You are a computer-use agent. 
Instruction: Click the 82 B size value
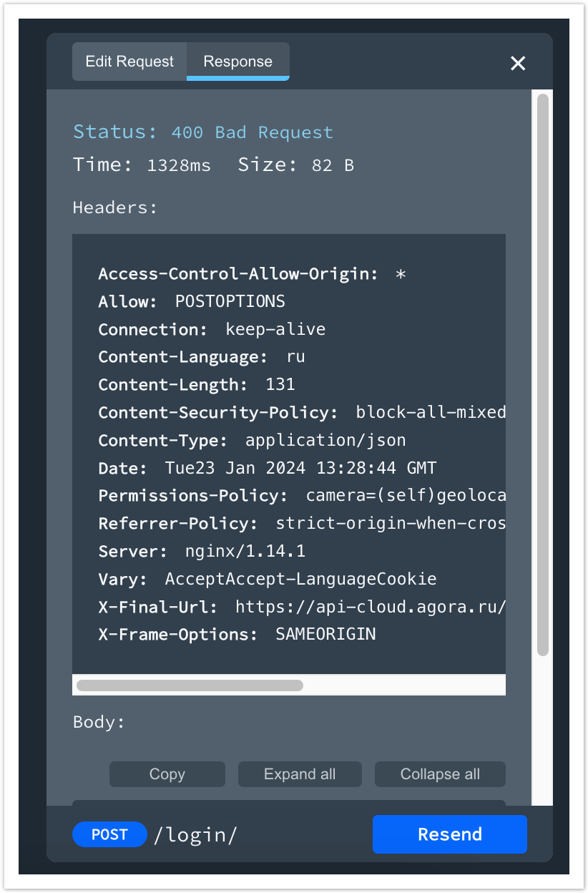(333, 165)
